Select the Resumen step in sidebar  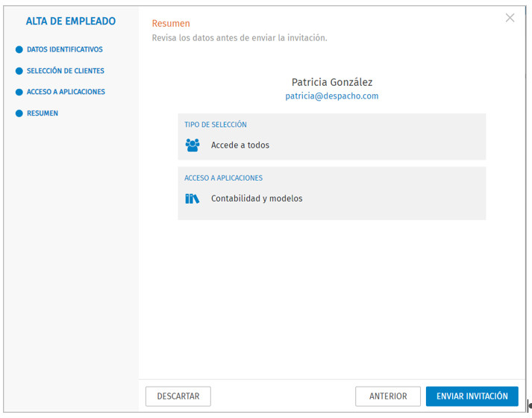(43, 113)
